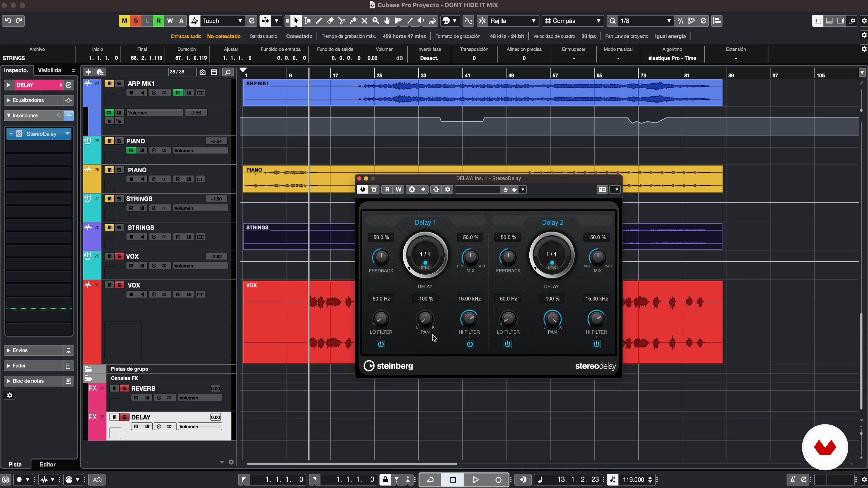Click the Record button in transport
The height and width of the screenshot is (488, 868).
click(498, 480)
